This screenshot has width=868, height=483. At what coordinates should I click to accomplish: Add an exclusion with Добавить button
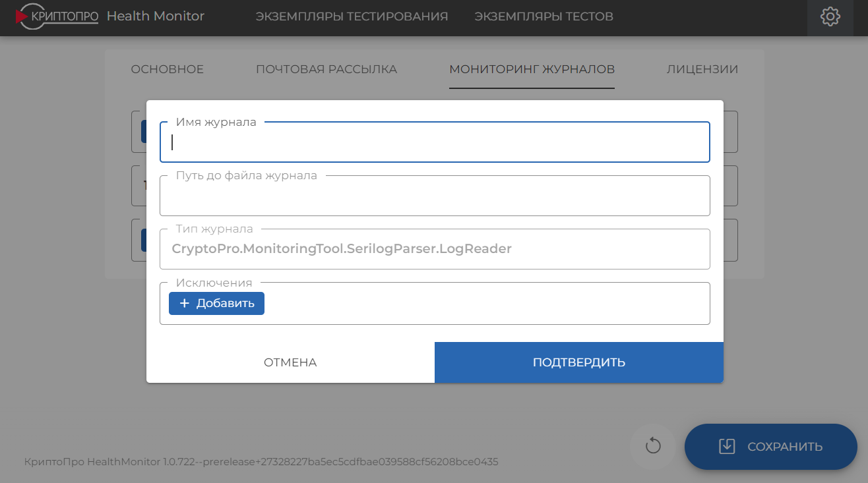pyautogui.click(x=216, y=303)
